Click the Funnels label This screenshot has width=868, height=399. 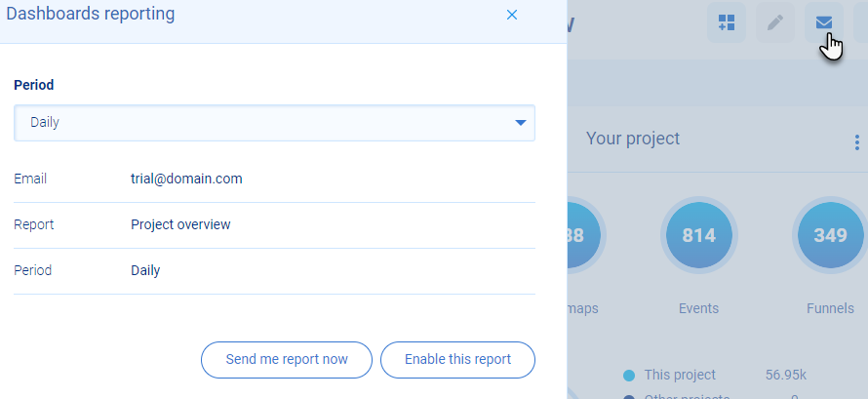coord(830,308)
